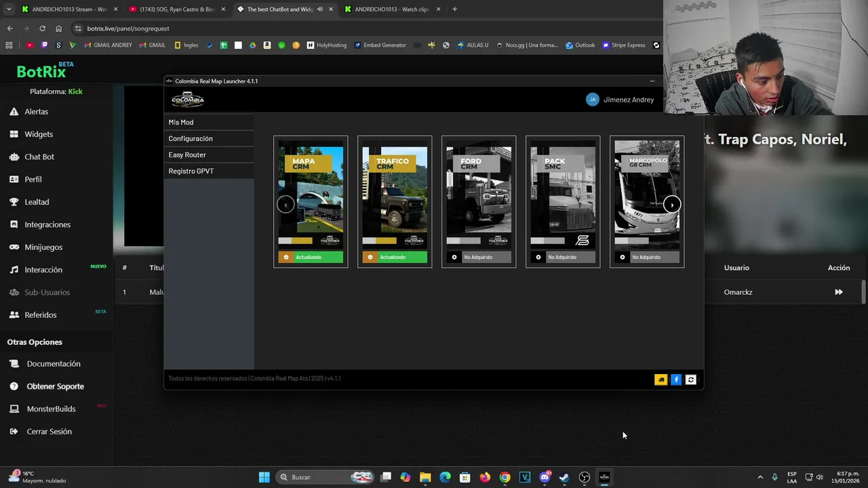Click Actualizado button under TRAFICO CRM
The height and width of the screenshot is (488, 868).
[x=395, y=258]
